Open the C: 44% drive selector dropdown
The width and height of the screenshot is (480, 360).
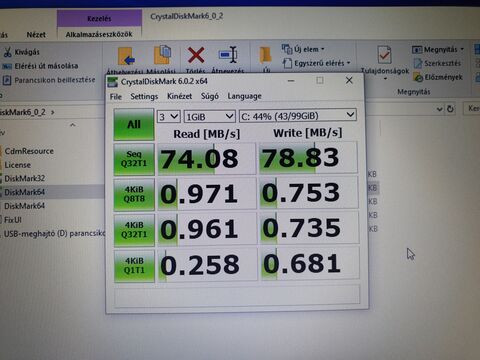[x=298, y=116]
